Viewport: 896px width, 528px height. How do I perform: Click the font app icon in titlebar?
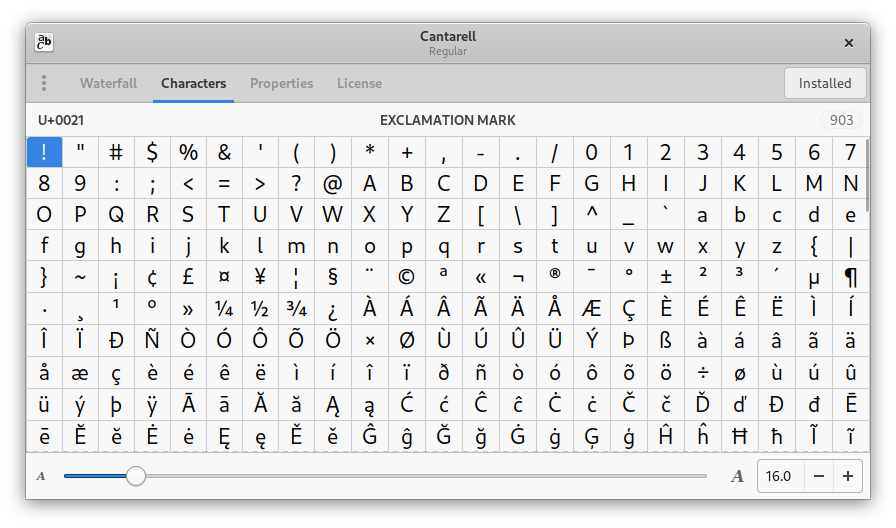pos(44,42)
